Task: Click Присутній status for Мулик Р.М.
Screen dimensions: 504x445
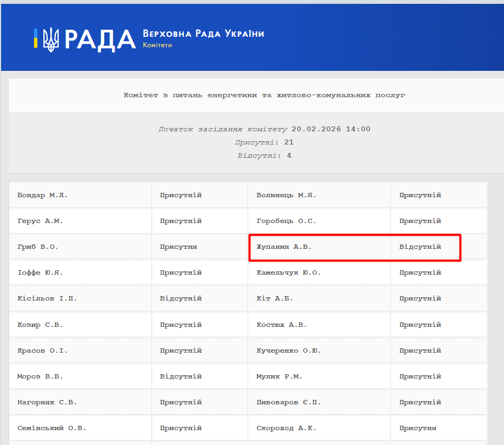Action: coord(420,376)
